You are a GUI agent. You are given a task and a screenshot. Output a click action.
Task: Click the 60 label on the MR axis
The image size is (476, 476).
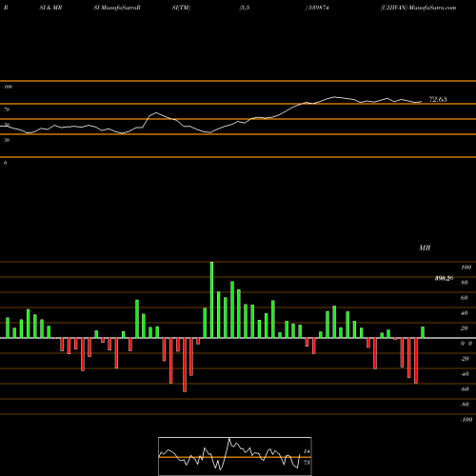465,298
